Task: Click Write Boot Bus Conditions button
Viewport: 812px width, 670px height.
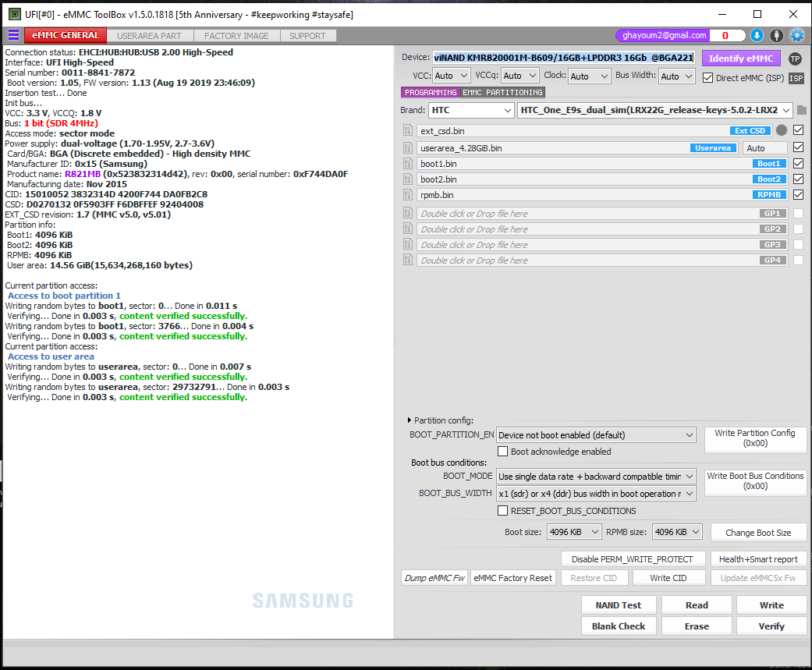Action: point(755,481)
